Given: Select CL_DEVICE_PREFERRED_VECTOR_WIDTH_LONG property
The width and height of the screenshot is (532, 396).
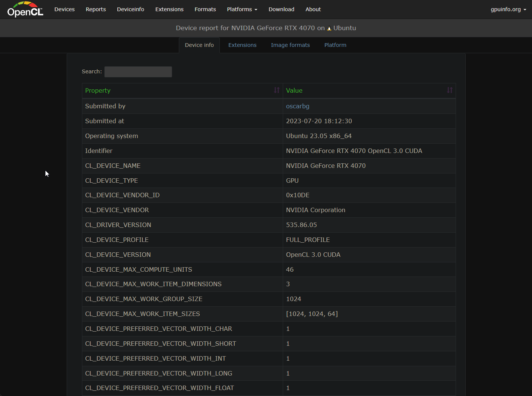Looking at the screenshot, I should click(159, 373).
